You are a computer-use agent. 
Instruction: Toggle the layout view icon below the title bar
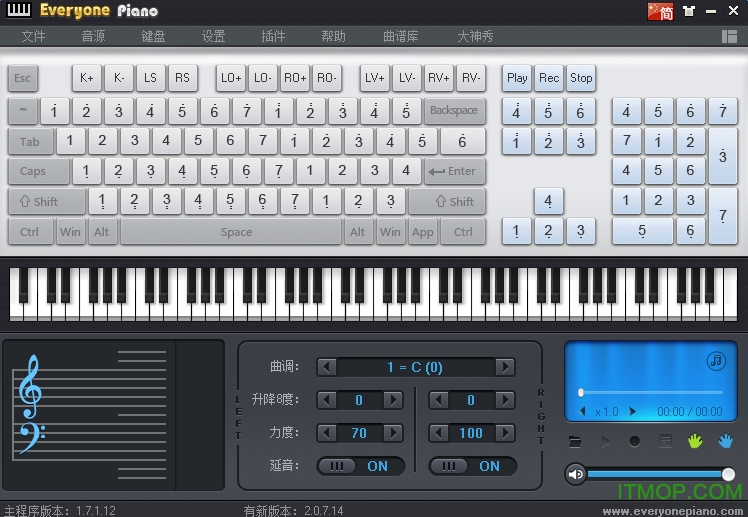point(729,36)
